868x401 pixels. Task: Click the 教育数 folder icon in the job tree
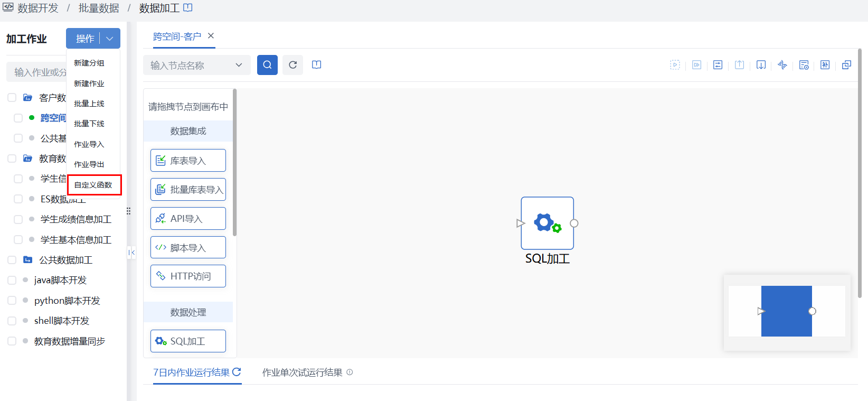click(x=28, y=158)
